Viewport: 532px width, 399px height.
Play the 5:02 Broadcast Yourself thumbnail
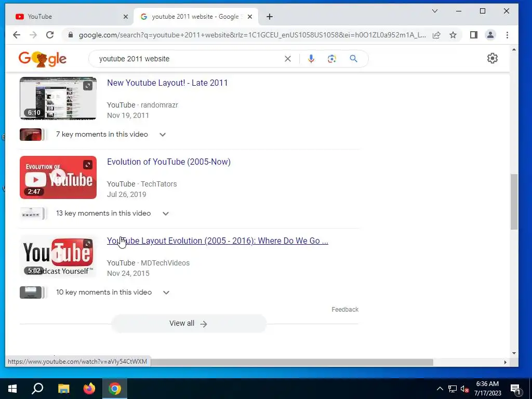(x=58, y=257)
